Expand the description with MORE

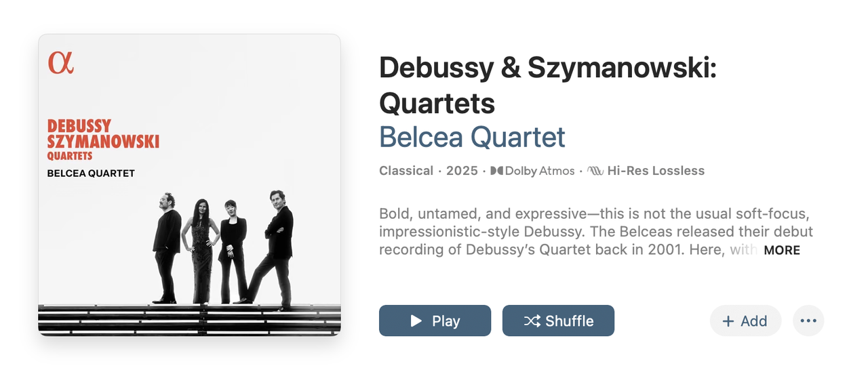pos(782,250)
